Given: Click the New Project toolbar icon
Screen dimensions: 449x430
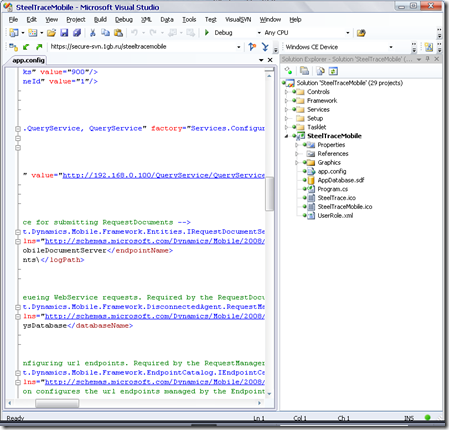Looking at the screenshot, I should (x=14, y=33).
